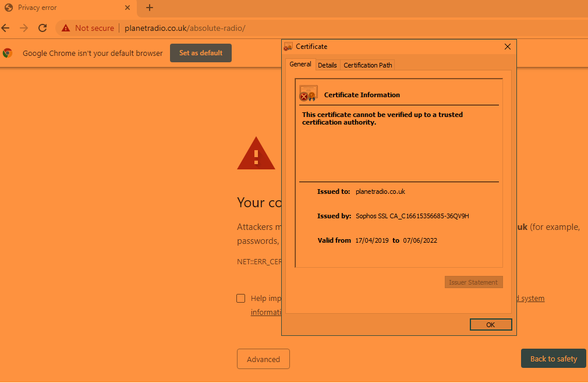This screenshot has width=588, height=383.
Task: Click the Sophos SSL CA issuer name
Action: tap(412, 216)
